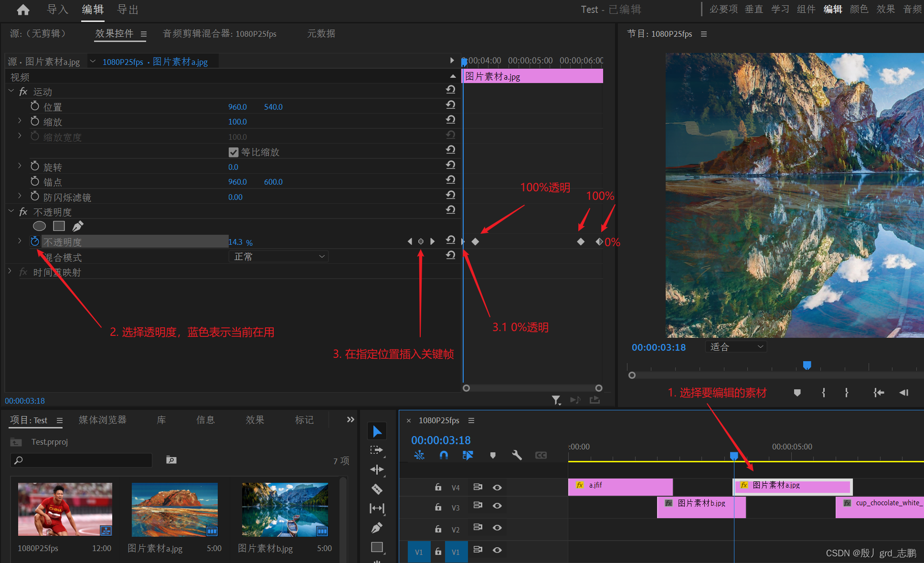
Task: Toggle the Opacity animation stopwatch
Action: pos(35,241)
